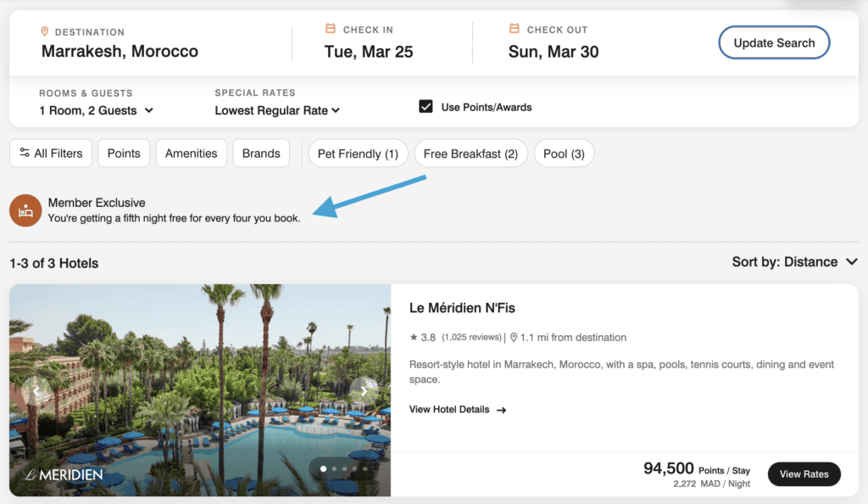Toggle the Pool (3) filter chip
This screenshot has height=504, width=868.
tap(564, 154)
